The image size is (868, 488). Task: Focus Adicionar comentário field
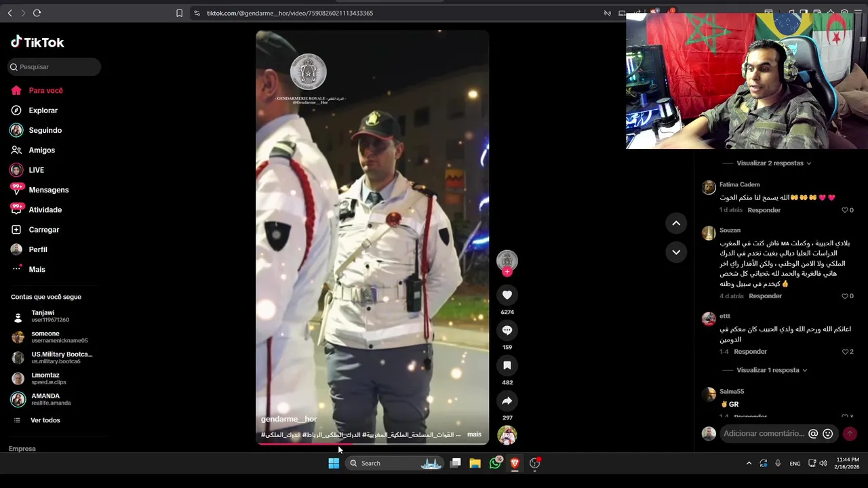(x=764, y=434)
